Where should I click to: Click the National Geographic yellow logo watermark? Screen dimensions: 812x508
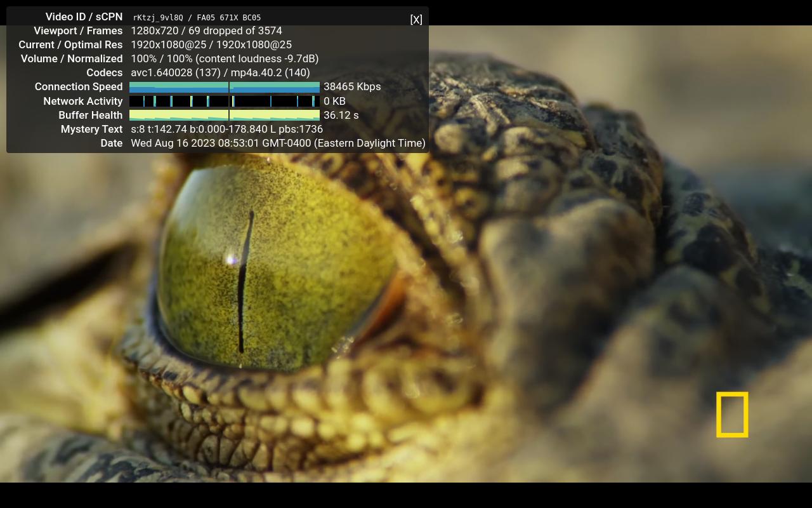(x=732, y=415)
